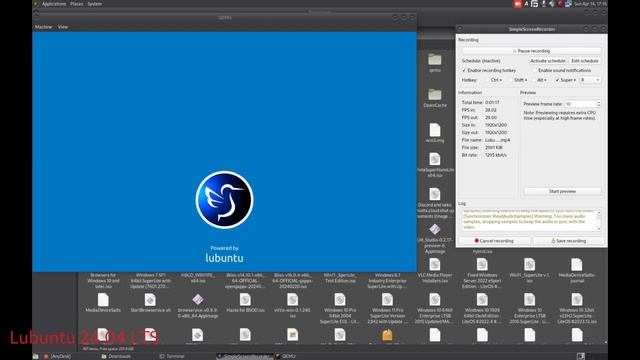Open the Places menu in top panel
Screen dimensions: 640x360
76,4
